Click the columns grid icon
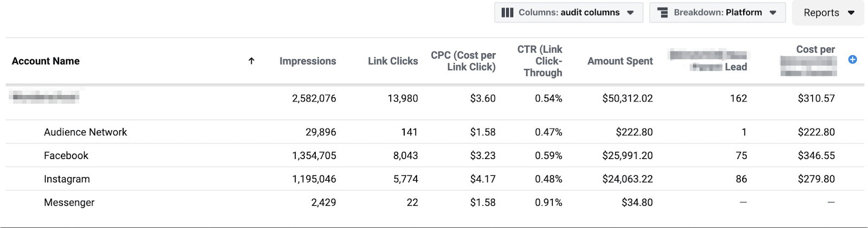This screenshot has height=228, width=868. [507, 12]
